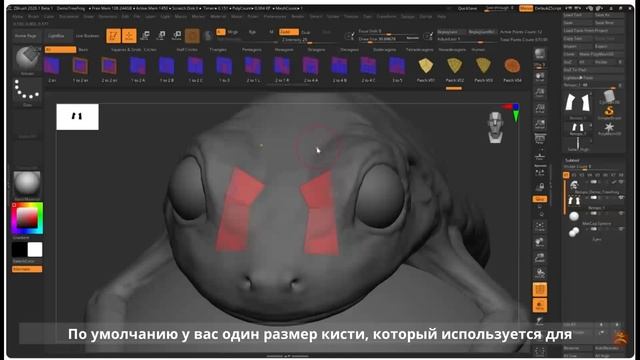Image resolution: width=640 pixels, height=360 pixels.
Task: Expand the Subtool panel header
Action: click(x=572, y=160)
